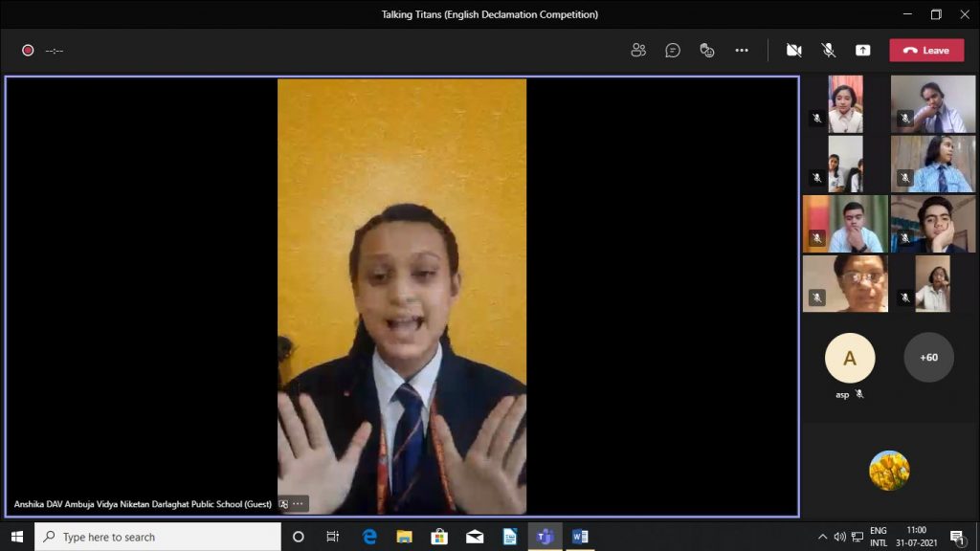Viewport: 980px width, 551px height.
Task: Open Microsoft Edge from the taskbar
Action: tap(369, 537)
